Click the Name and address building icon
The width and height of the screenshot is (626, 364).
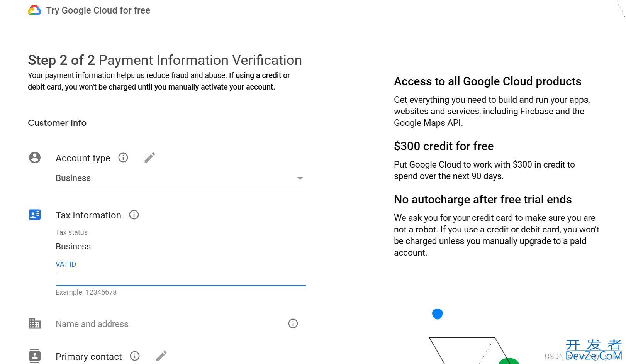(35, 323)
